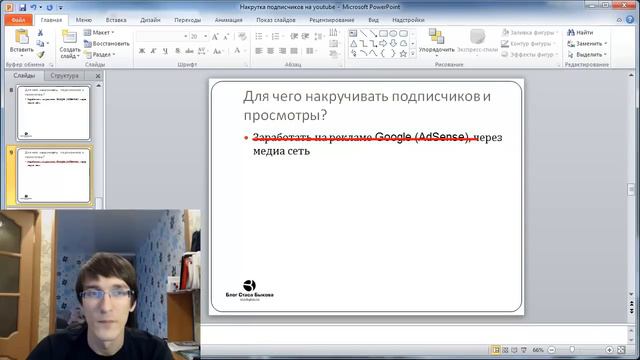This screenshot has width=640, height=360.
Task: Align text left
Action: point(259,51)
